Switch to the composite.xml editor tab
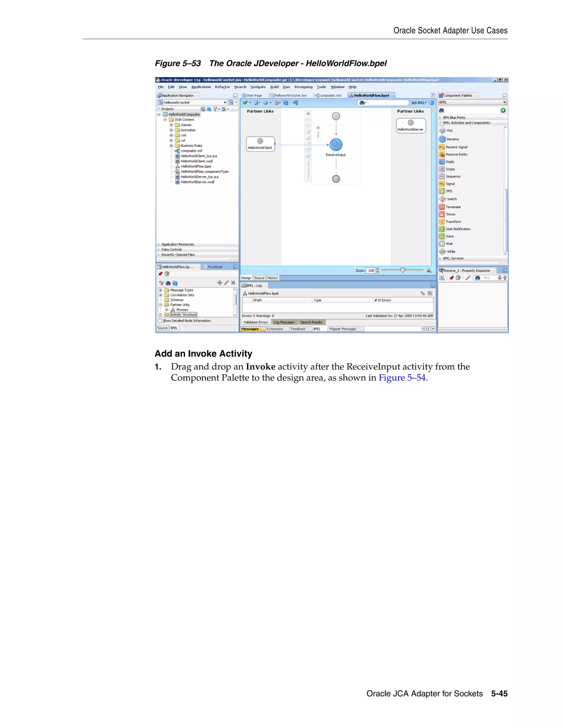 (x=328, y=95)
